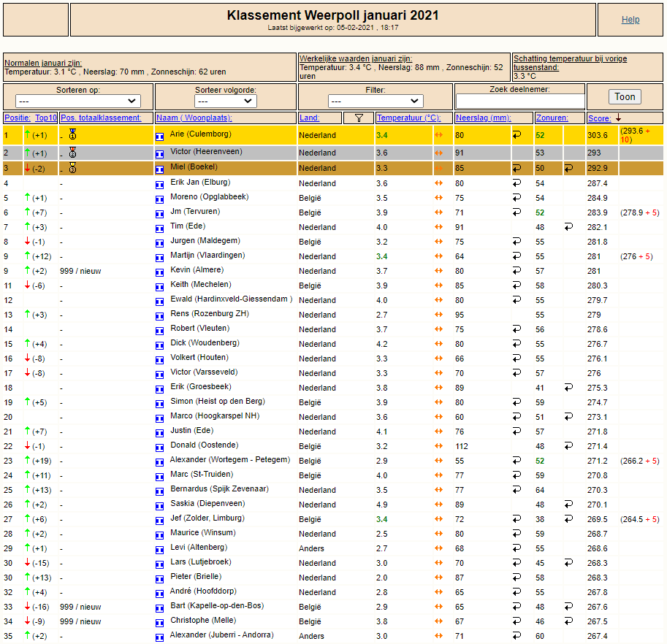667x644 pixels.
Task: Open the 'Sorteren op' dropdown
Action: click(x=78, y=101)
